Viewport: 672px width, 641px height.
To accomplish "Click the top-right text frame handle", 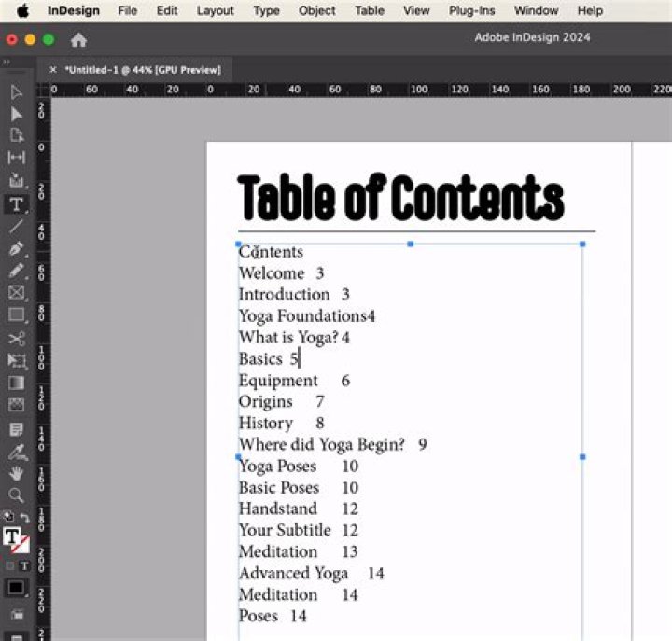I will 582,244.
